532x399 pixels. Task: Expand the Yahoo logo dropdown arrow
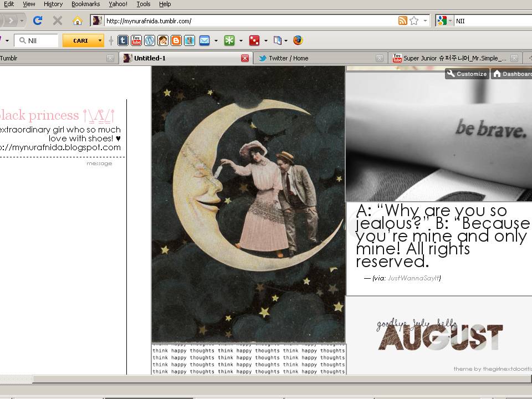point(7,40)
